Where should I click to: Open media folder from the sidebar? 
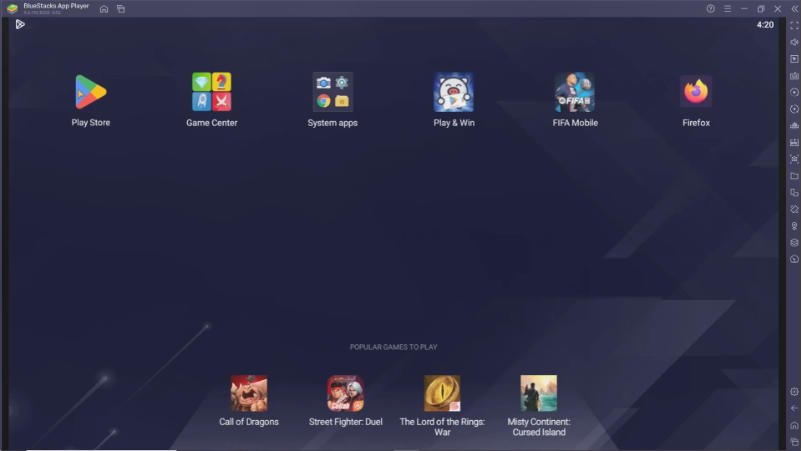794,176
